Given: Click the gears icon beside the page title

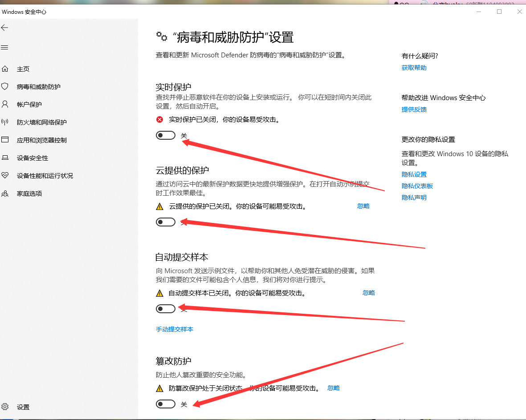Looking at the screenshot, I should 162,36.
